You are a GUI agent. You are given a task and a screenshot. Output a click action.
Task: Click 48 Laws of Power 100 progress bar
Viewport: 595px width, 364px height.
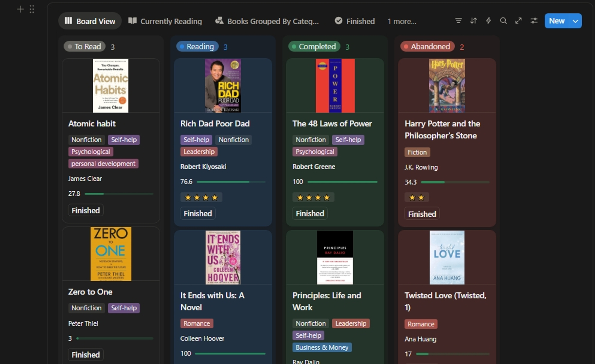343,182
